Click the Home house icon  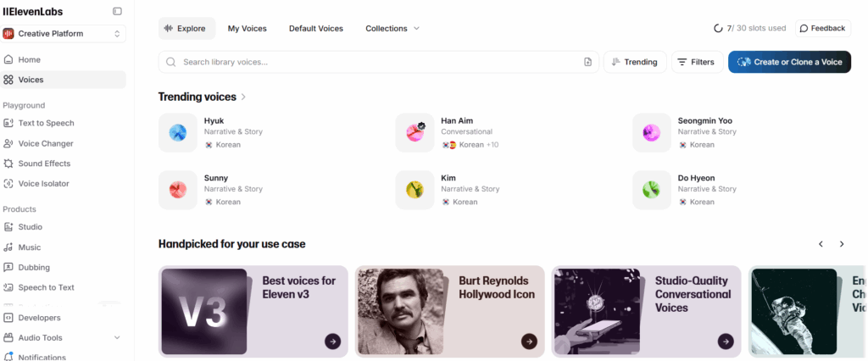pos(8,60)
